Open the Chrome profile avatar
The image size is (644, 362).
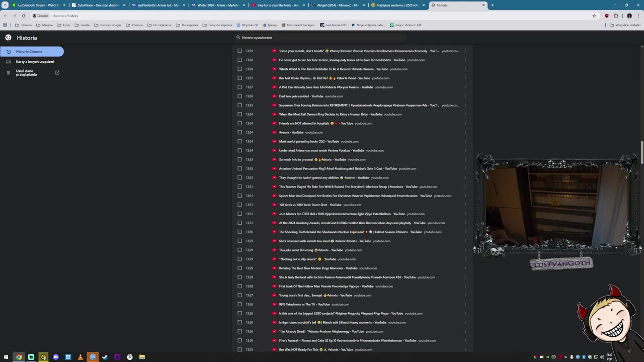pos(629,16)
